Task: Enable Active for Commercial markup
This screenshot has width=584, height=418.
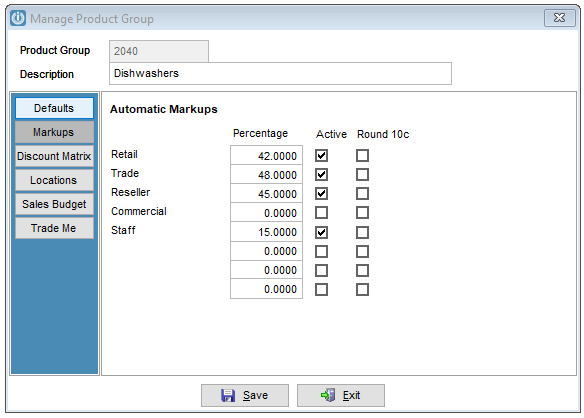Action: pos(321,213)
